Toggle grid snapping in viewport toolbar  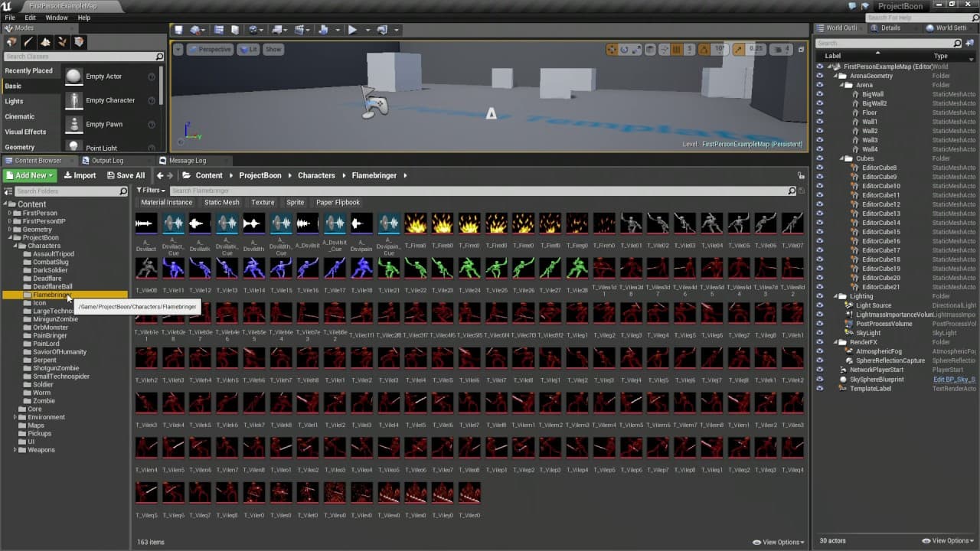click(677, 49)
